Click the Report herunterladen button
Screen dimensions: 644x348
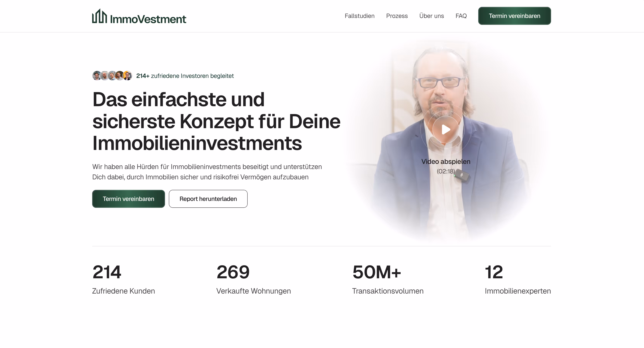(x=208, y=199)
